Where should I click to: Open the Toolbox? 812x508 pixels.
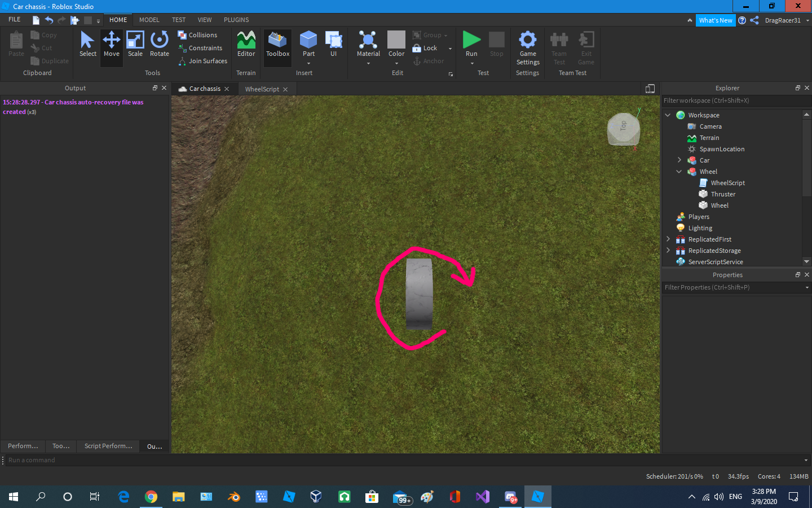pyautogui.click(x=277, y=45)
